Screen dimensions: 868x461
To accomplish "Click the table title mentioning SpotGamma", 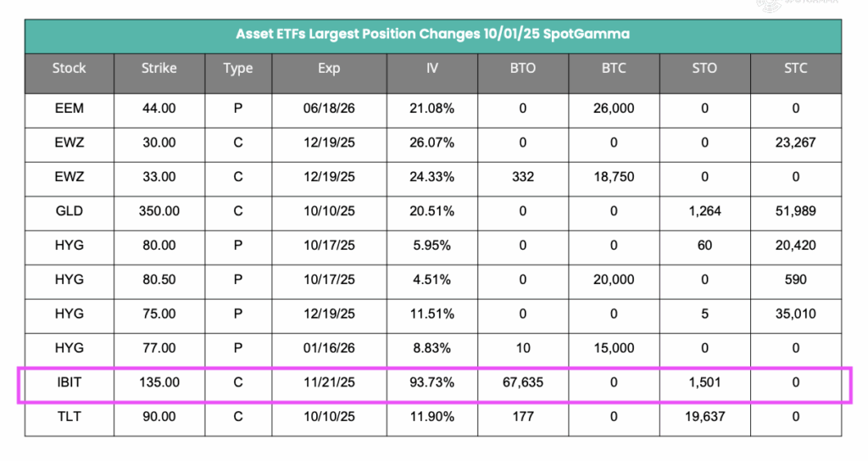I will [x=432, y=34].
